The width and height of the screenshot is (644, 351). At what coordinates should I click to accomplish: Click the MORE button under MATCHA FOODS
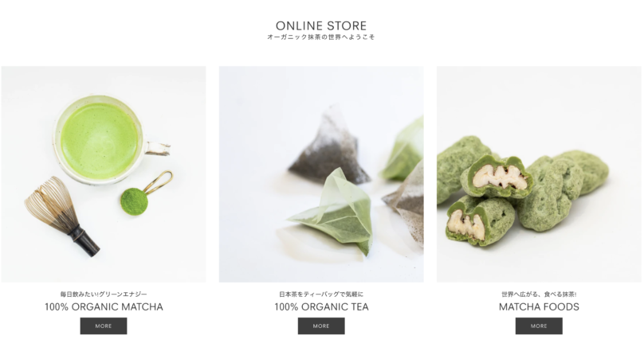click(539, 326)
